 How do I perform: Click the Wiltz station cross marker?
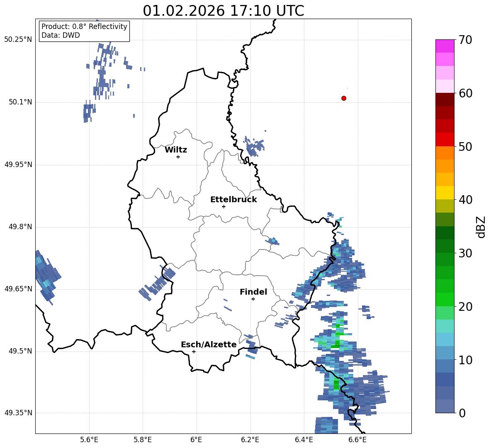click(x=178, y=157)
